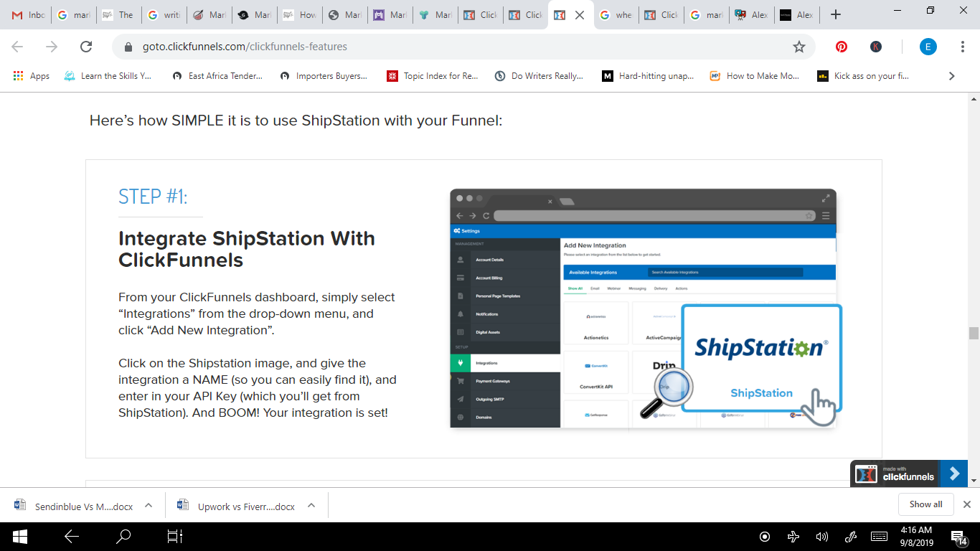Open the Google tab titled "writi"
Screen dimensions: 980x551
164,14
